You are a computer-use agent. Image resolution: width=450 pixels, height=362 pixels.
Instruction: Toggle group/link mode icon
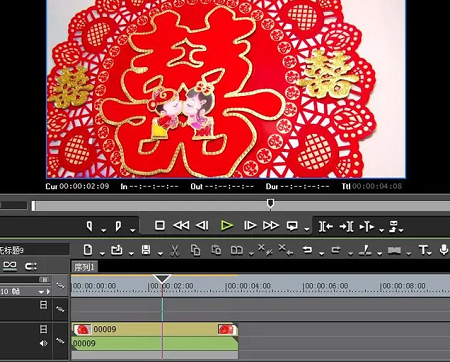tap(10, 266)
